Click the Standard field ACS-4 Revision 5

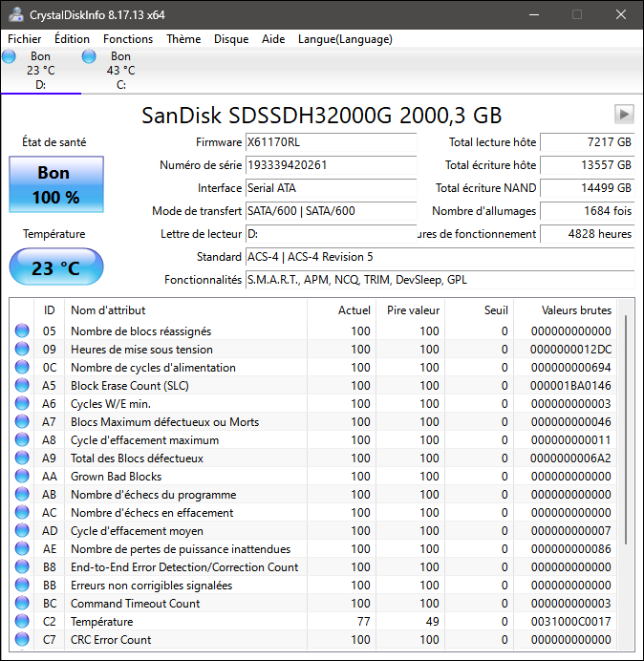point(440,257)
